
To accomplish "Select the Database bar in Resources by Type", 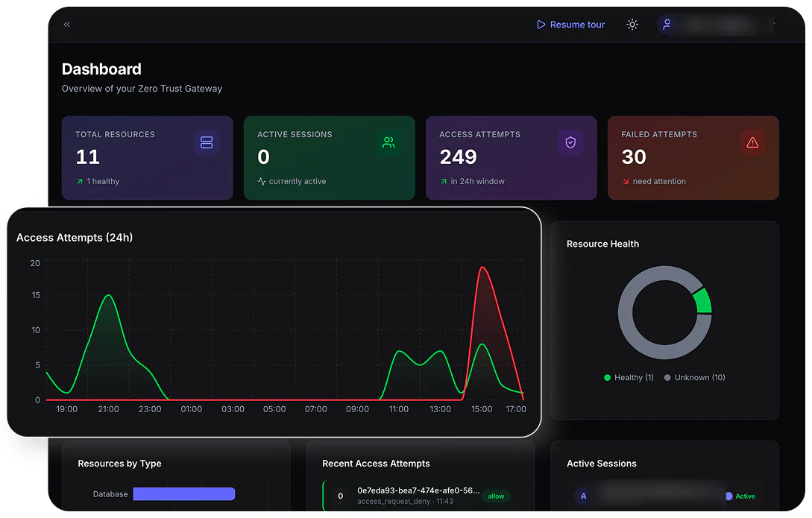I will pos(184,494).
